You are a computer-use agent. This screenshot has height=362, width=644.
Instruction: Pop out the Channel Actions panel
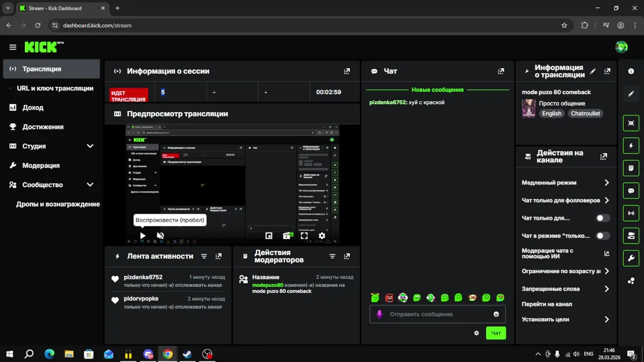[604, 156]
